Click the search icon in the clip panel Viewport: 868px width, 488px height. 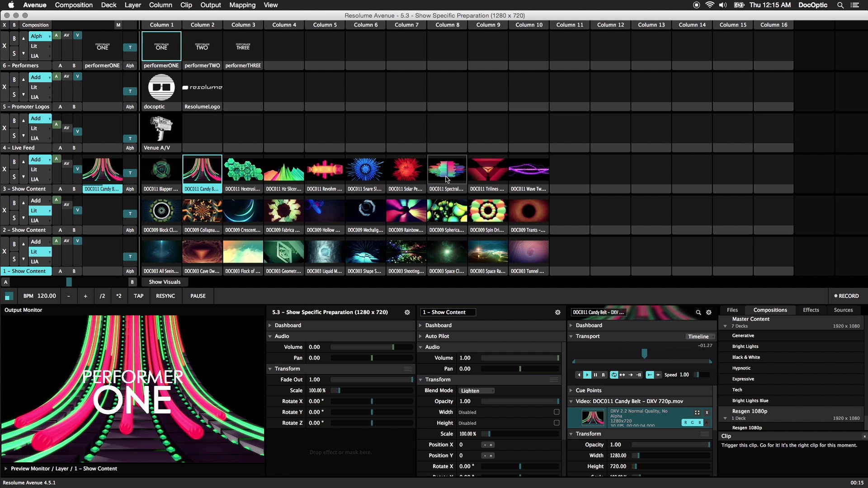[x=698, y=312]
